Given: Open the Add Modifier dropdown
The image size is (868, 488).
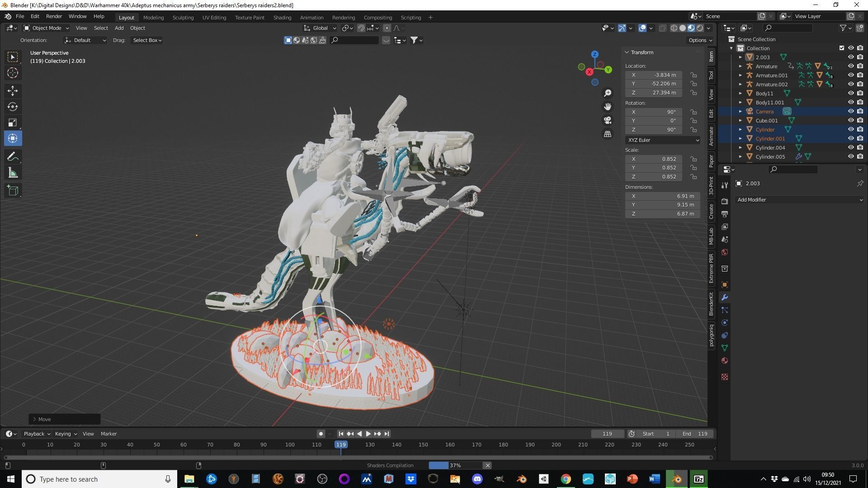Looking at the screenshot, I should (x=799, y=200).
